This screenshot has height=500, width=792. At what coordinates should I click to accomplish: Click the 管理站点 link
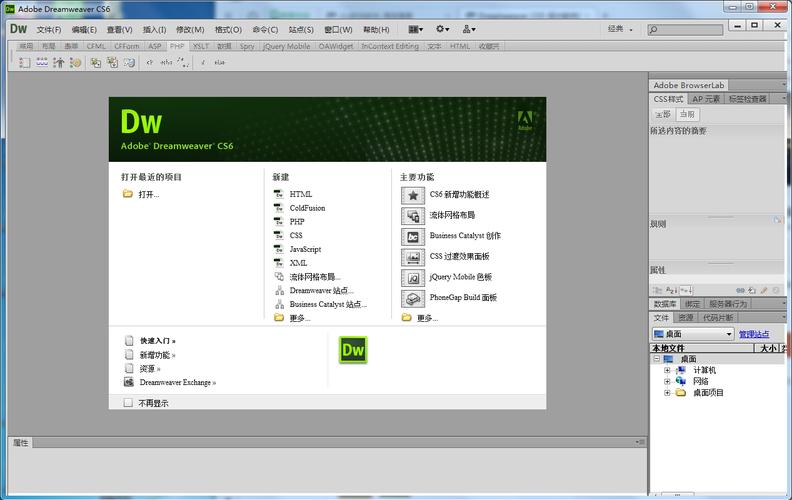click(x=754, y=334)
